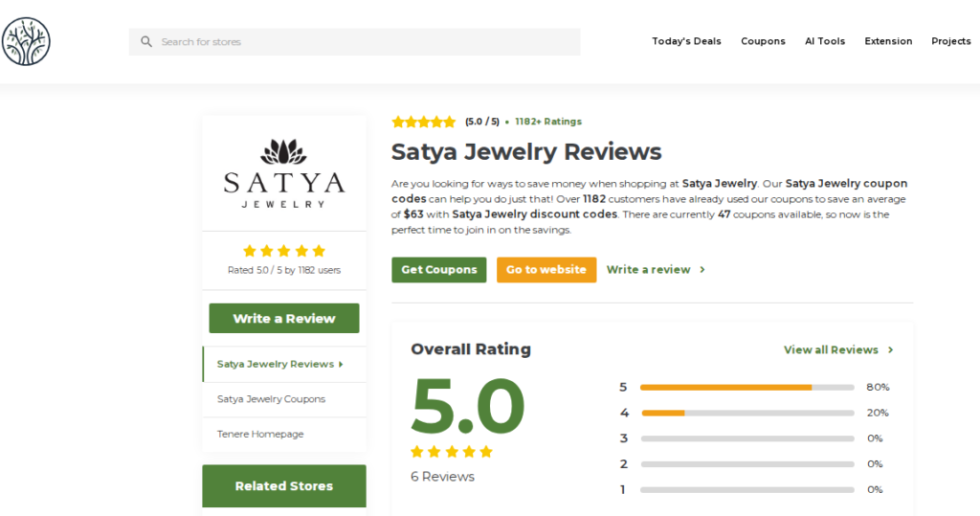Click the orange Go to website button

point(546,270)
